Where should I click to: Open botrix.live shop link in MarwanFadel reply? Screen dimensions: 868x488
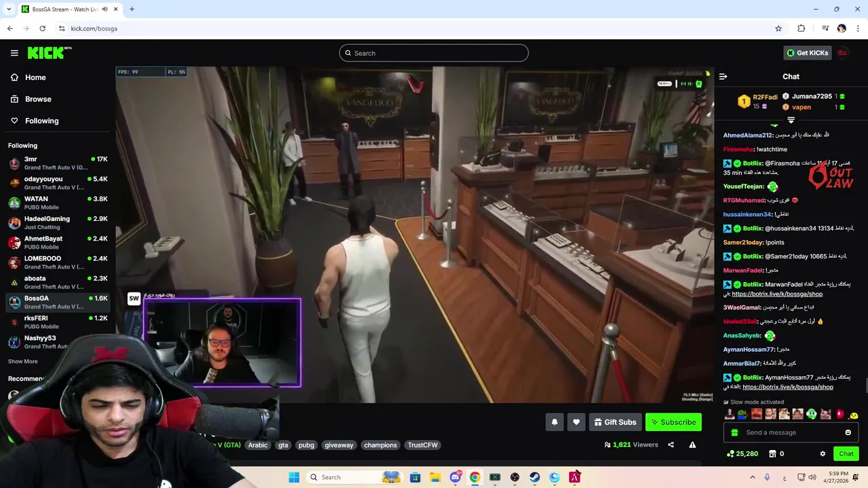pyautogui.click(x=777, y=294)
